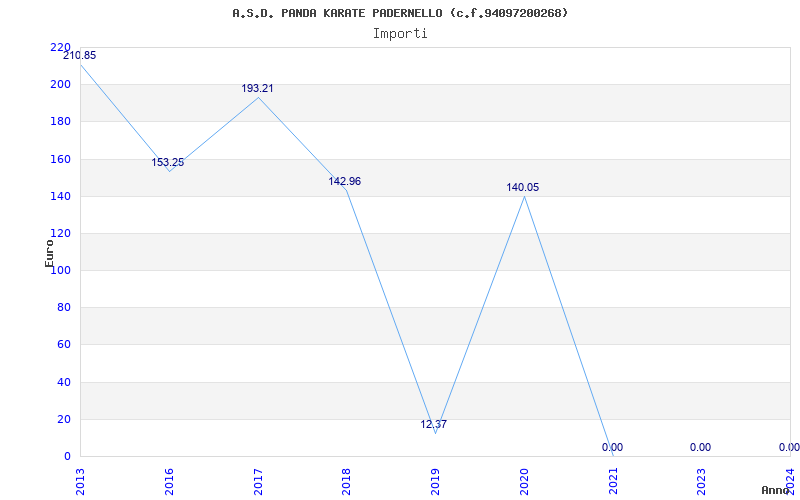Click the 100 y-axis tick label
Viewport: 800px width, 500px height.
click(x=60, y=270)
